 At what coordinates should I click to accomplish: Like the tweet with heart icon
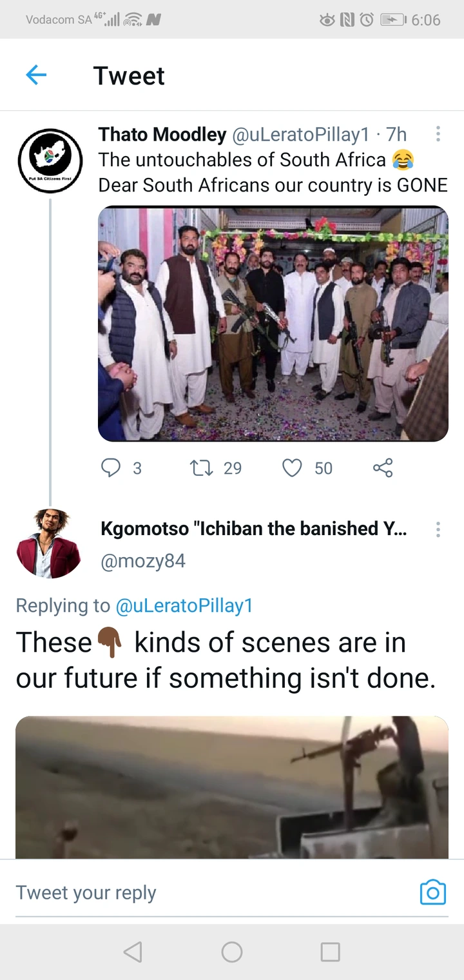point(292,467)
